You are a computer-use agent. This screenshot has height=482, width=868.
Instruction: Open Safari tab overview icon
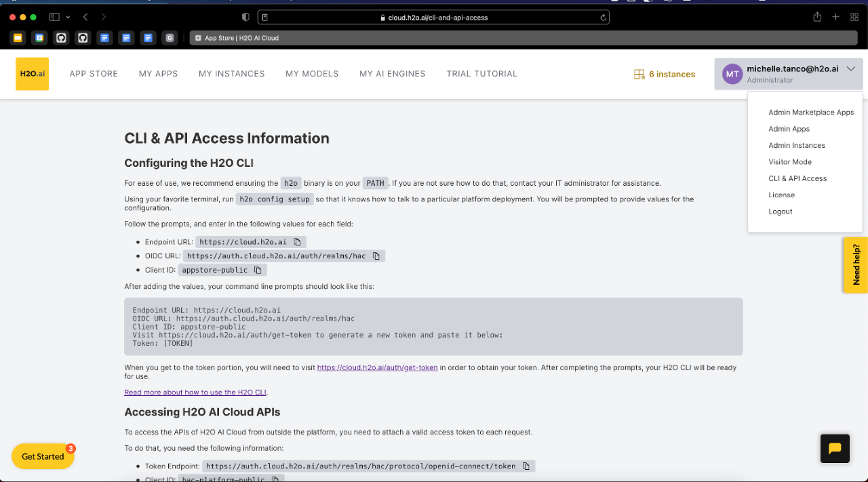(x=854, y=17)
